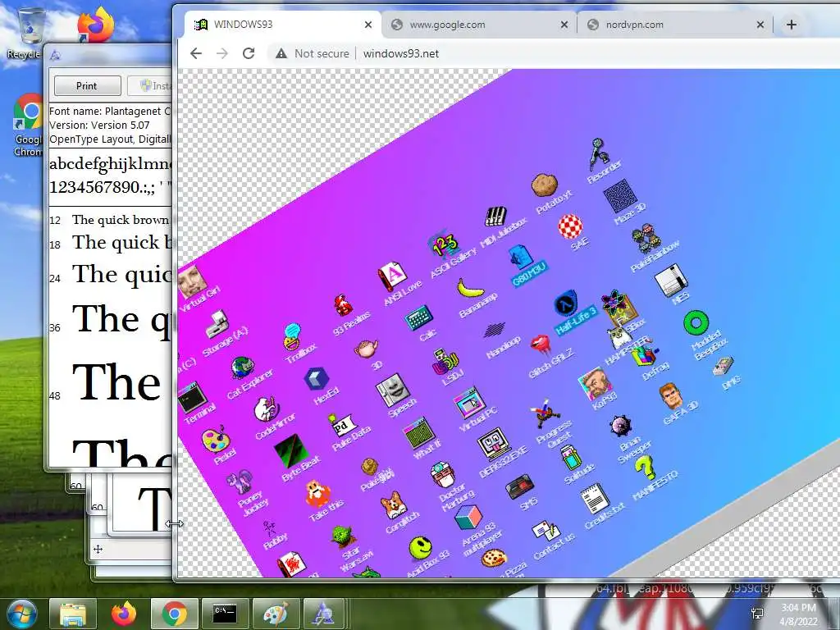Open the Glitch GRLZ lips icon

coord(541,345)
